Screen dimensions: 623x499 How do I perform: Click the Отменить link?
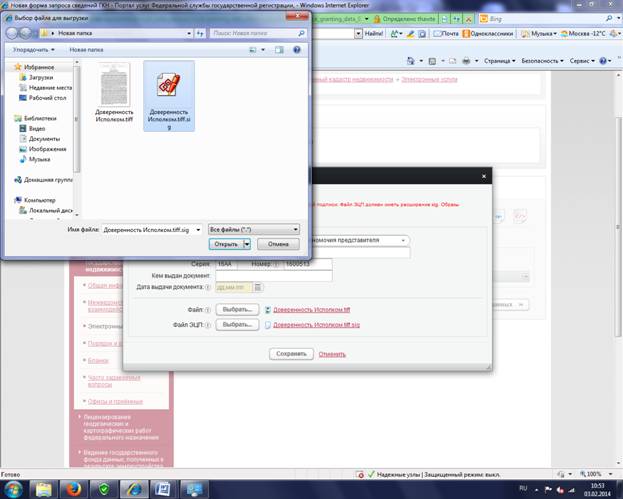331,353
